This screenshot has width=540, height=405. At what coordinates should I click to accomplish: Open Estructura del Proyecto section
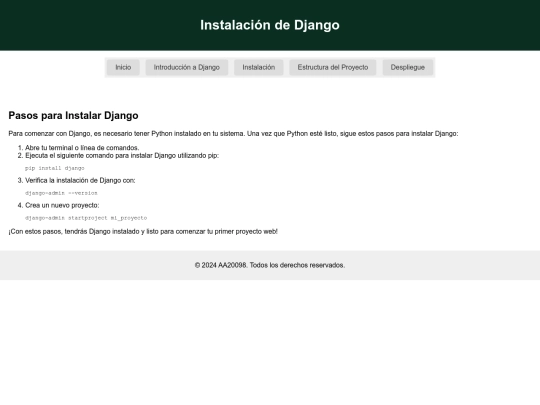click(333, 67)
